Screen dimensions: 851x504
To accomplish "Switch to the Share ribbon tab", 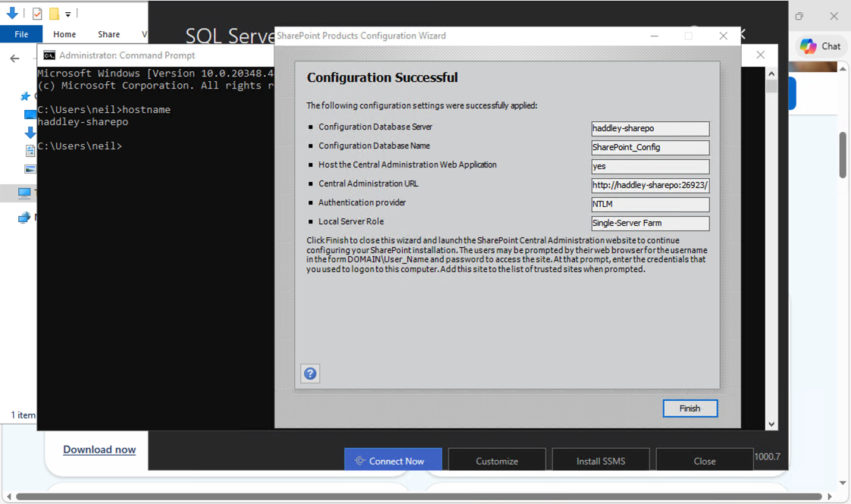I will [108, 34].
